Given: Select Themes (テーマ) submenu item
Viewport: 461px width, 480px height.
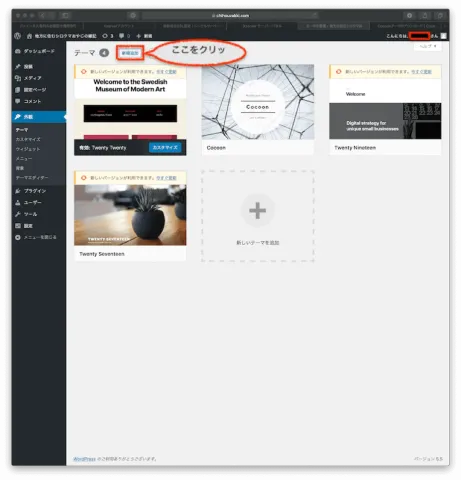Looking at the screenshot, I should (x=22, y=130).
